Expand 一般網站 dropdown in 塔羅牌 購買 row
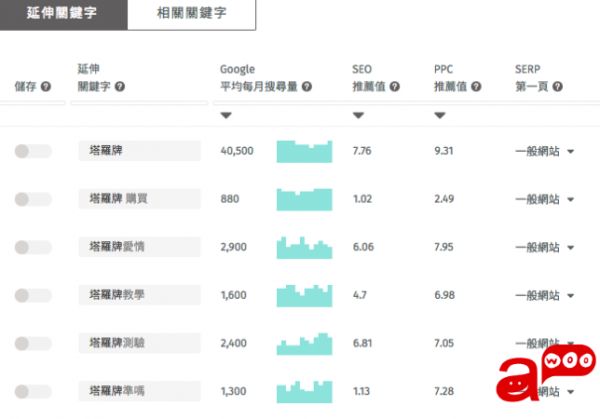This screenshot has height=419, width=600. click(571, 199)
